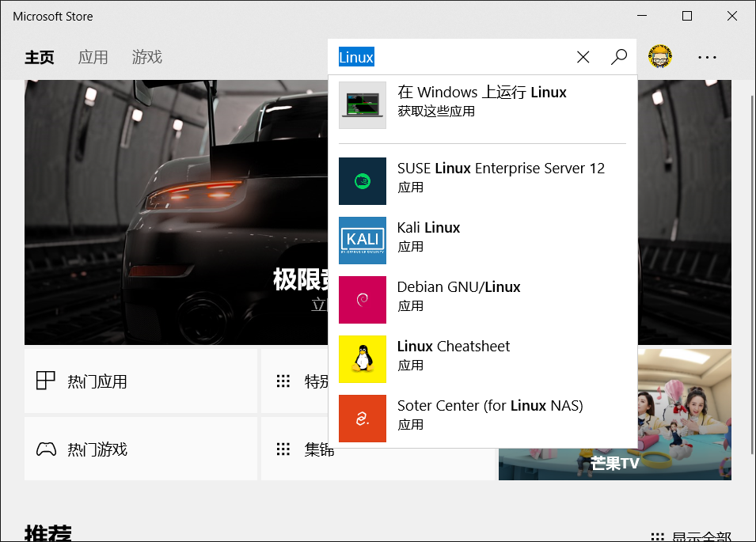This screenshot has width=756, height=542.
Task: Open the 热门游戏 tile
Action: [x=141, y=449]
